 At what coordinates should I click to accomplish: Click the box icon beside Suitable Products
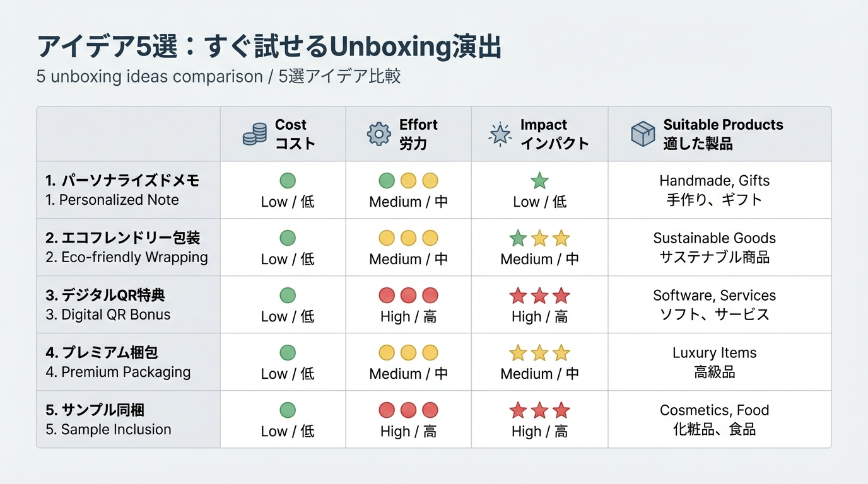click(643, 134)
